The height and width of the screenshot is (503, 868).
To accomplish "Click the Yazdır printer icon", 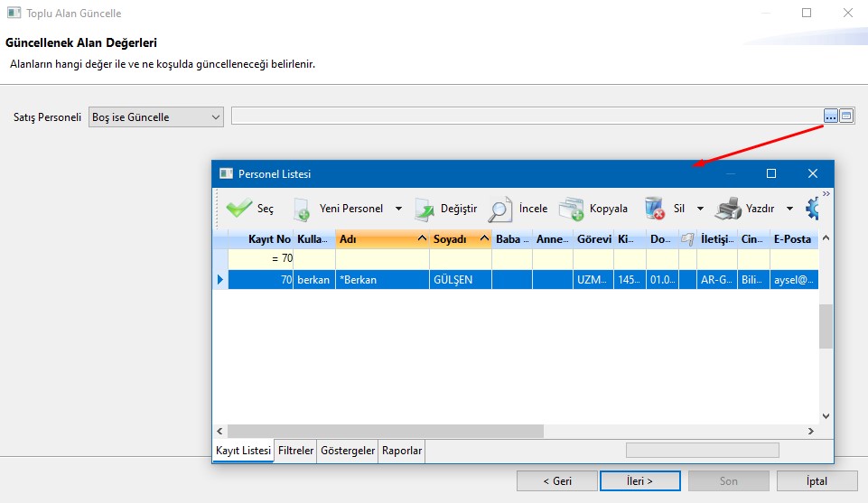I will click(728, 209).
